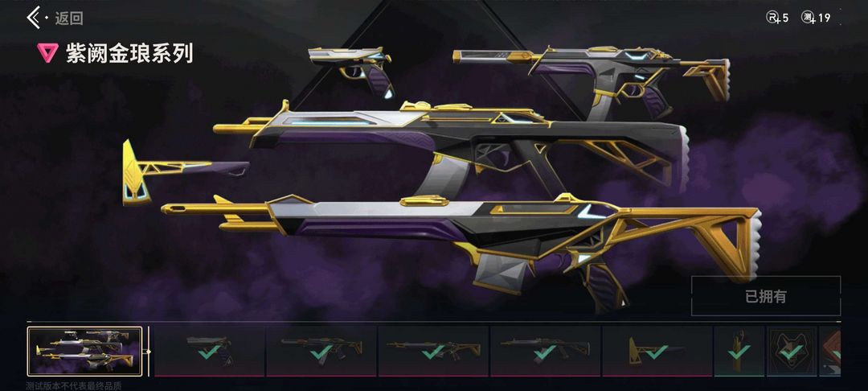The height and width of the screenshot is (391, 868).
Task: Choose the Spectre SMG skin thumbnail
Action: click(x=321, y=351)
